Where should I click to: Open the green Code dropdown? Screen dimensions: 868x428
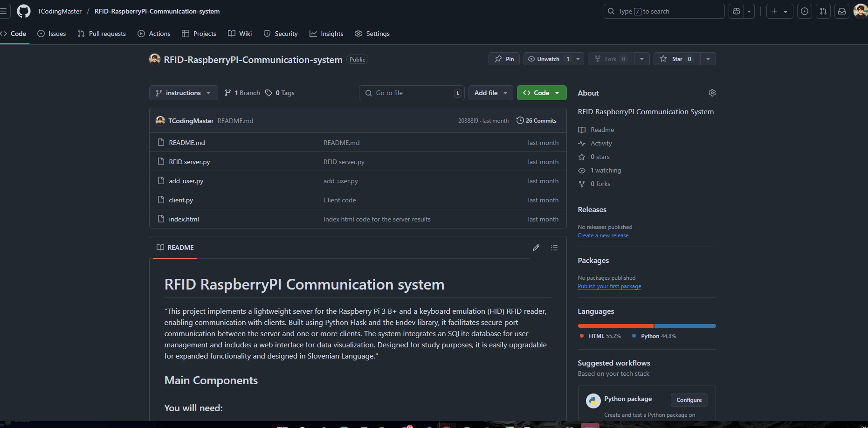click(541, 93)
